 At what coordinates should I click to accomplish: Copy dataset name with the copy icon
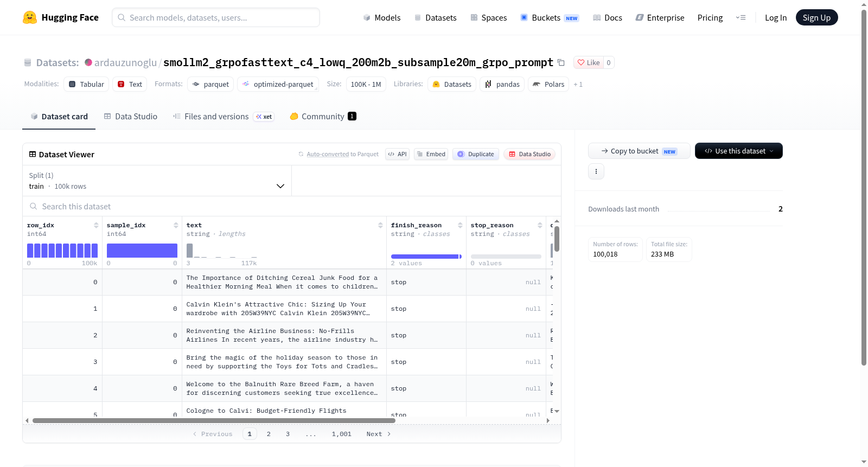(x=561, y=62)
